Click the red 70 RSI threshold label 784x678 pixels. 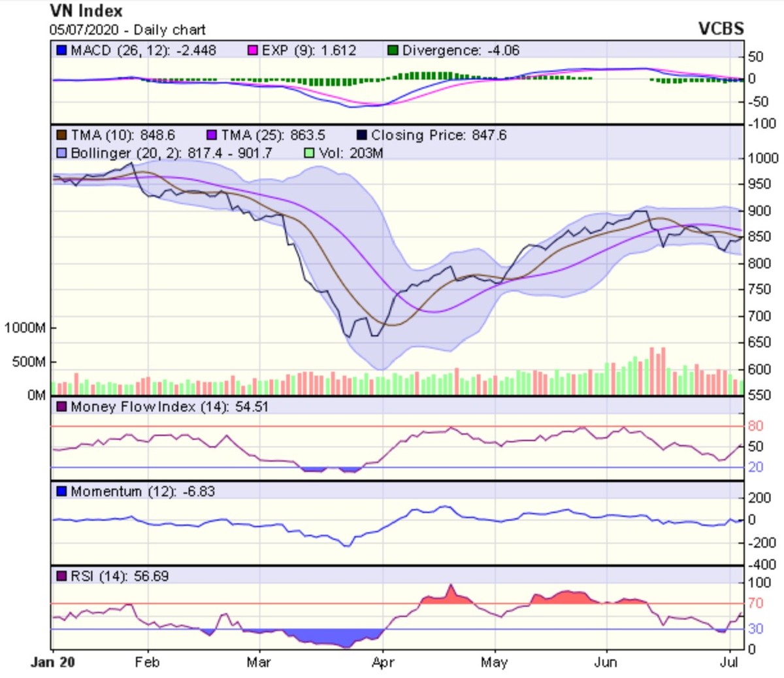755,603
